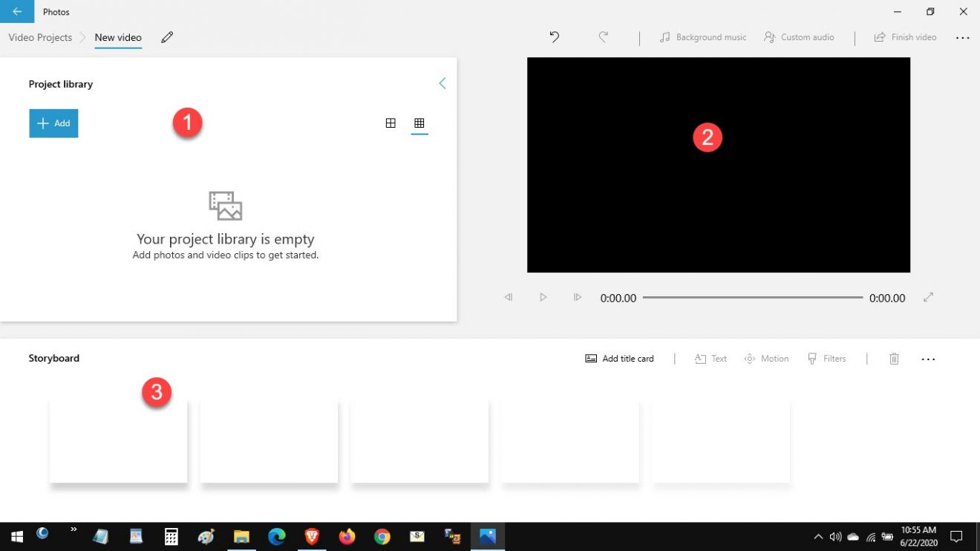This screenshot has height=551, width=980.
Task: Select the New video project title
Action: [x=118, y=37]
